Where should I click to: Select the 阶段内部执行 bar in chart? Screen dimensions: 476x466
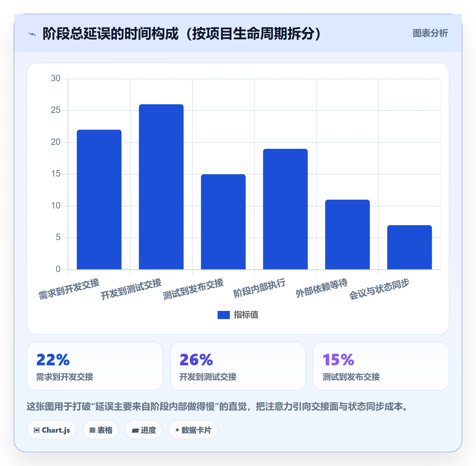click(285, 209)
